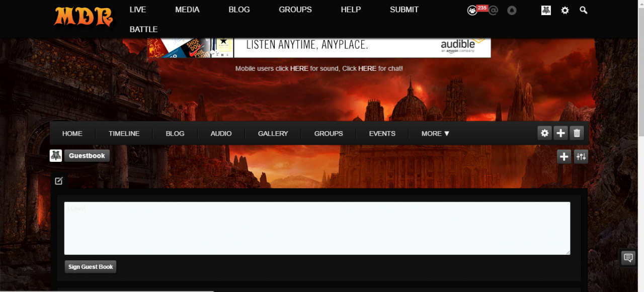The height and width of the screenshot is (292, 644).
Task: Open the sliders adjustment icon near Guestbook
Action: click(581, 157)
